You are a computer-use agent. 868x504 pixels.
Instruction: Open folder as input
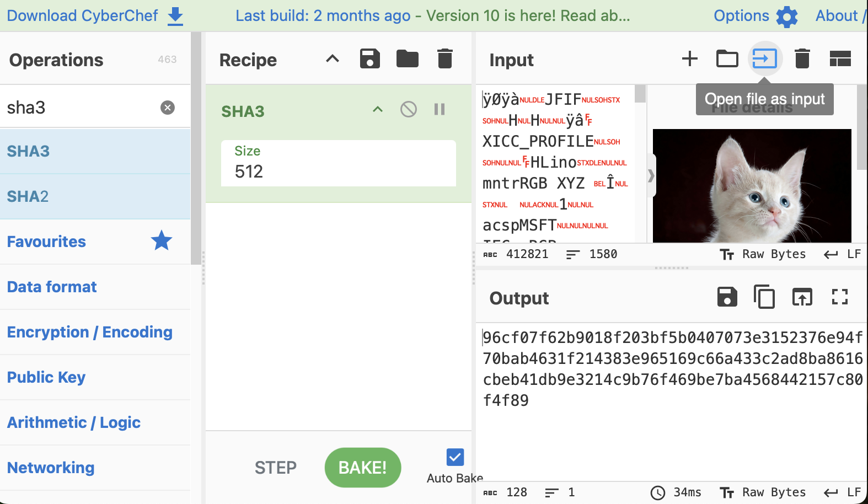pyautogui.click(x=727, y=58)
